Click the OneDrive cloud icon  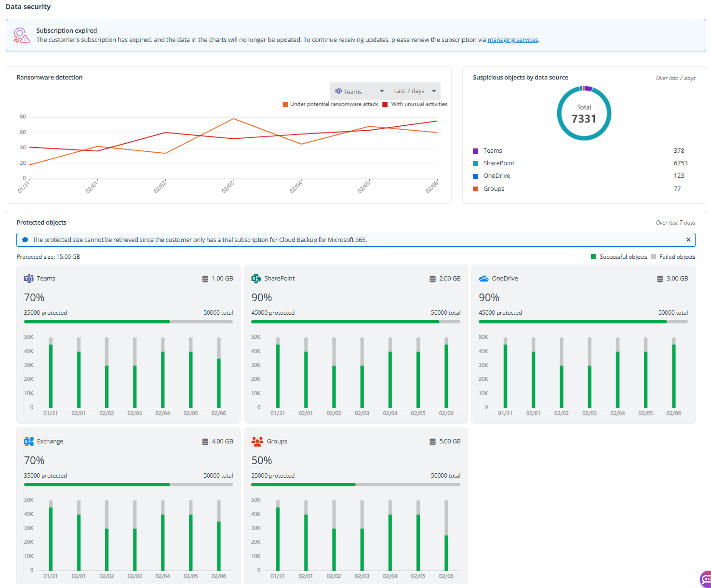(x=483, y=279)
